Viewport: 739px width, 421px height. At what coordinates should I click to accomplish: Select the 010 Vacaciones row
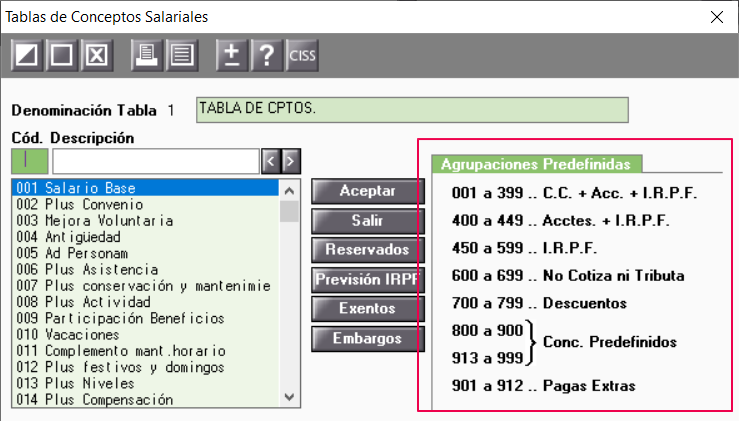[x=146, y=335]
